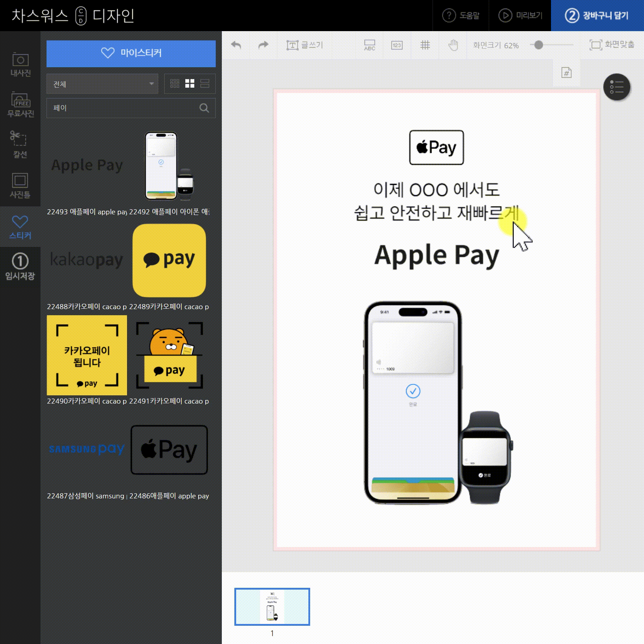Click 미리보기 preview
This screenshot has height=644, width=644.
coord(520,16)
